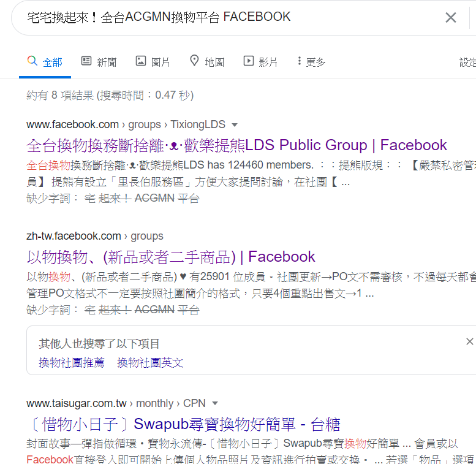Open 全台換物換務斷捨離 歡樂提熊LDS result
The width and height of the screenshot is (476, 464).
click(236, 145)
